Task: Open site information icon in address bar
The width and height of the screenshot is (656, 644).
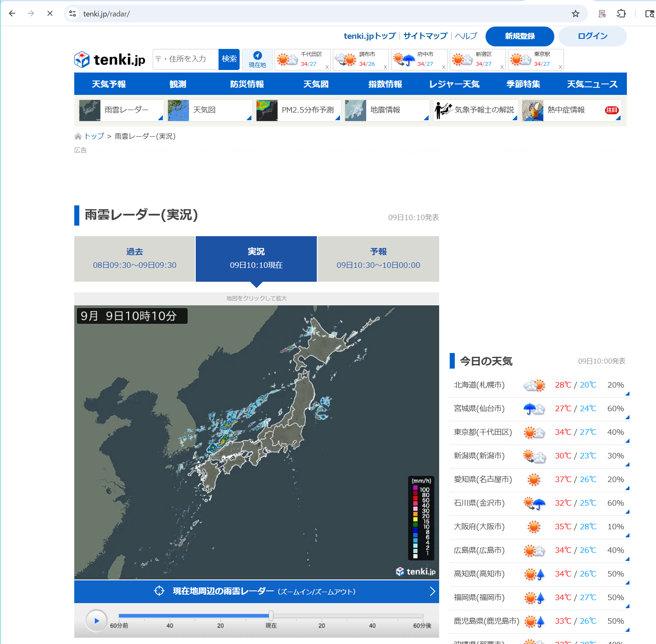Action: tap(73, 14)
